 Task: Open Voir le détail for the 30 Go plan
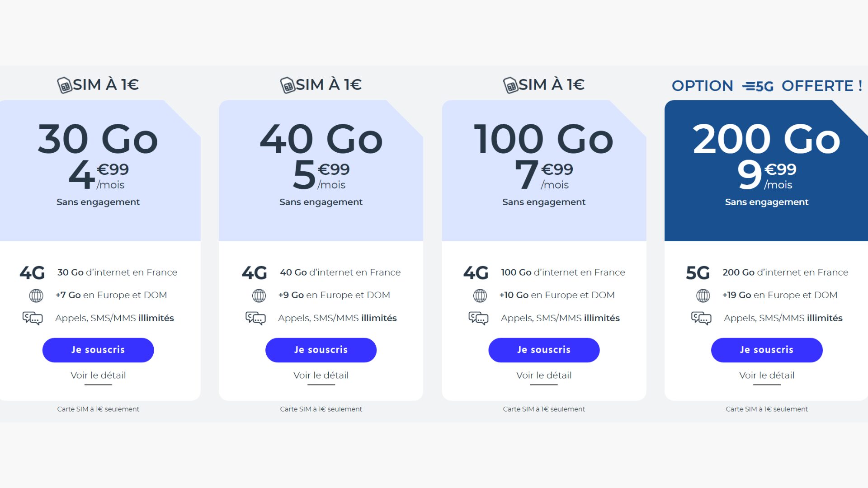(x=98, y=375)
